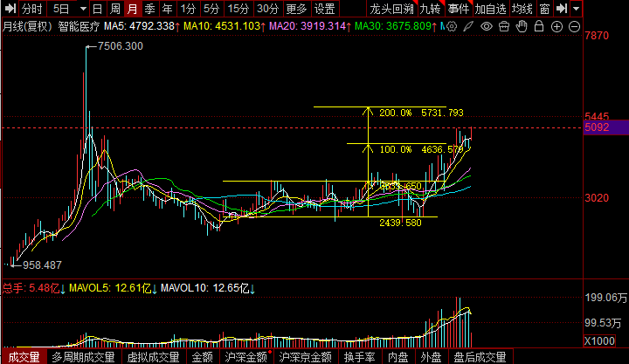629x364 pixels.
Task: Click the 3020 price axis label
Action: [x=597, y=198]
